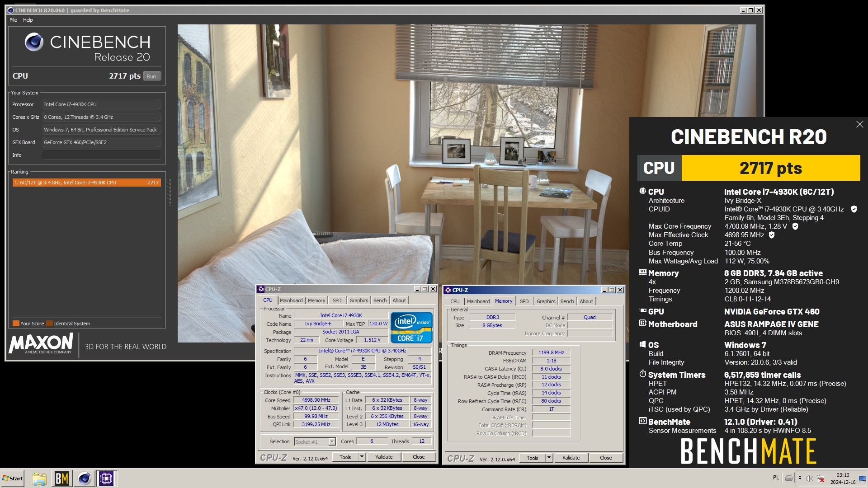Open About tab in CPU-Z processor window
Image resolution: width=868 pixels, height=488 pixels.
399,300
